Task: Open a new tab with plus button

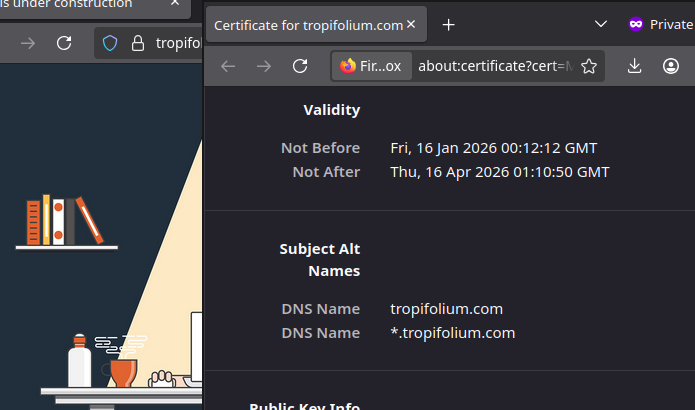Action: click(x=449, y=24)
